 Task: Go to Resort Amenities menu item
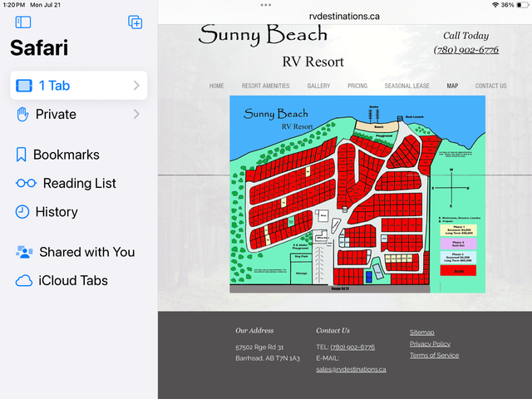coord(266,86)
